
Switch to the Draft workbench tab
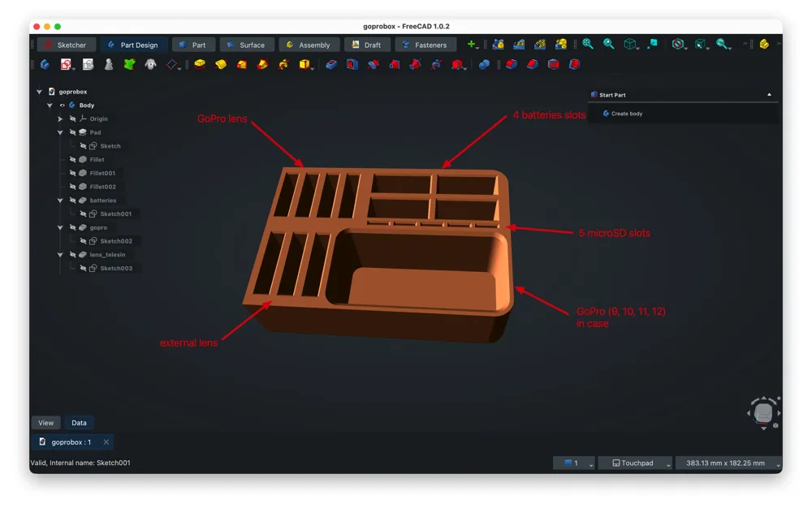pyautogui.click(x=367, y=45)
